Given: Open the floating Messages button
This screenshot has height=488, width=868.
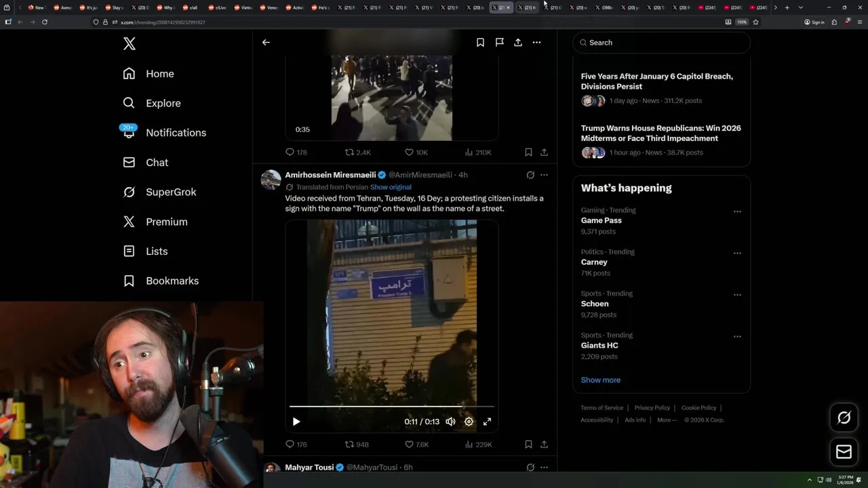Looking at the screenshot, I should [x=844, y=452].
